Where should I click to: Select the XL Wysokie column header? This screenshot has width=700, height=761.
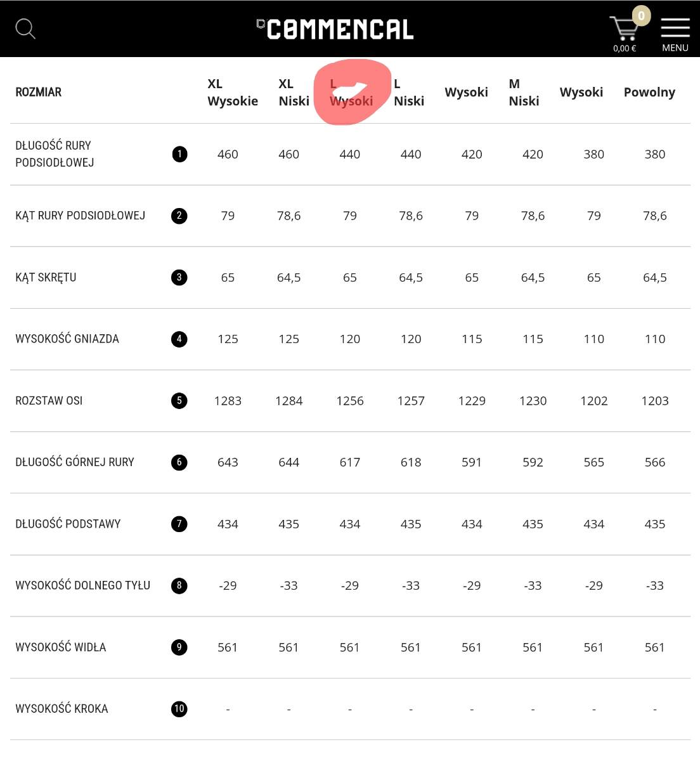pyautogui.click(x=233, y=93)
